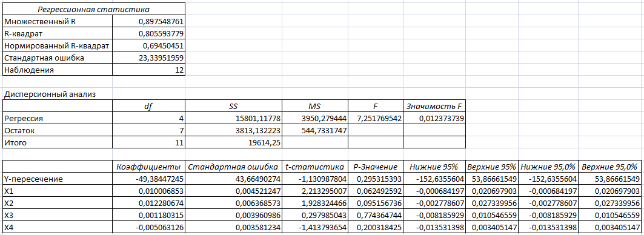
Task: Select the R-квадрат value 0,805593779
Action: tap(148, 33)
